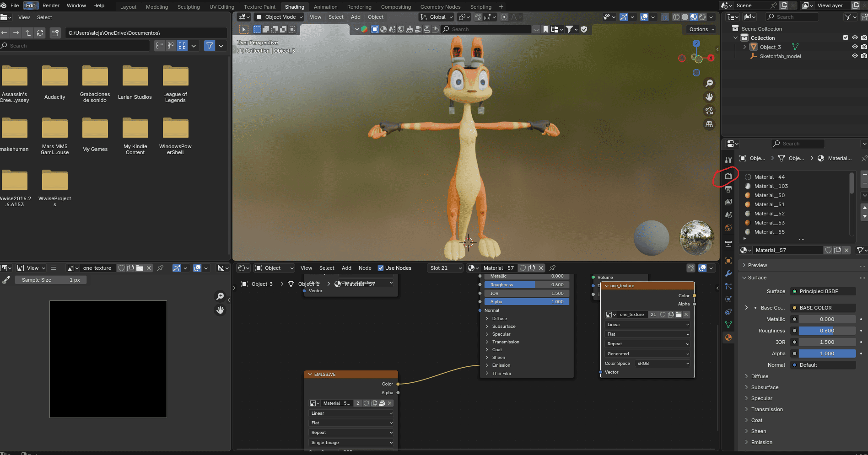Select rendered viewport shading

(702, 17)
